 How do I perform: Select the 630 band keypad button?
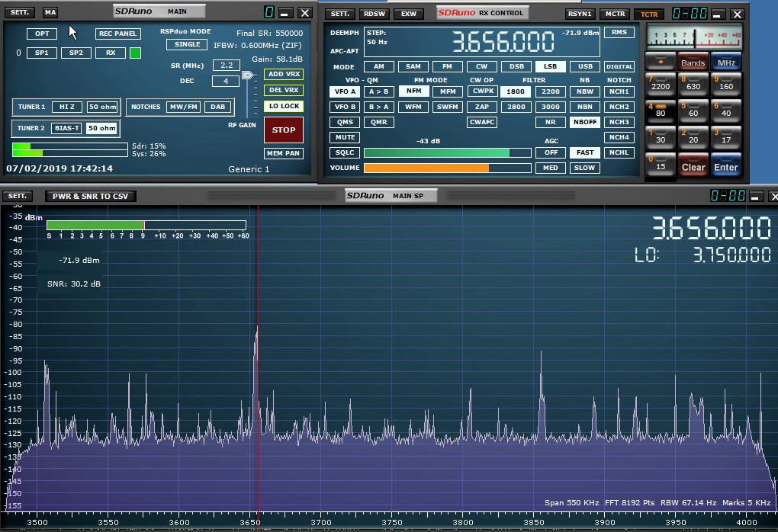click(x=693, y=83)
